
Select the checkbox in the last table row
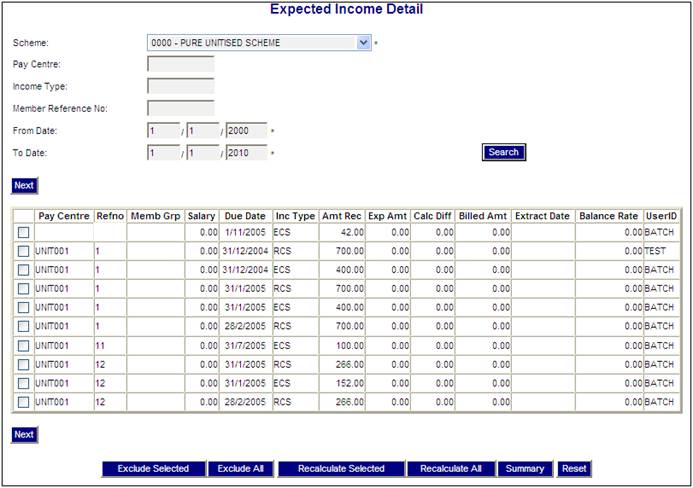[23, 402]
